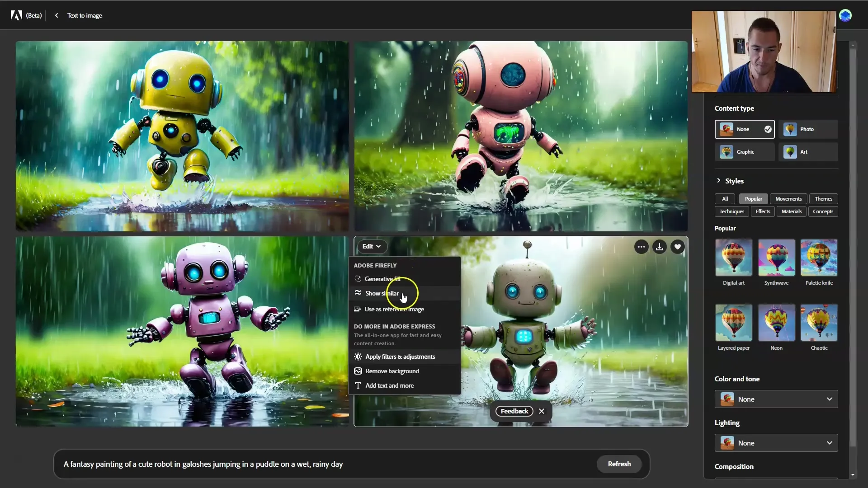Click the Use as reference image option
This screenshot has width=868, height=488.
tap(395, 309)
